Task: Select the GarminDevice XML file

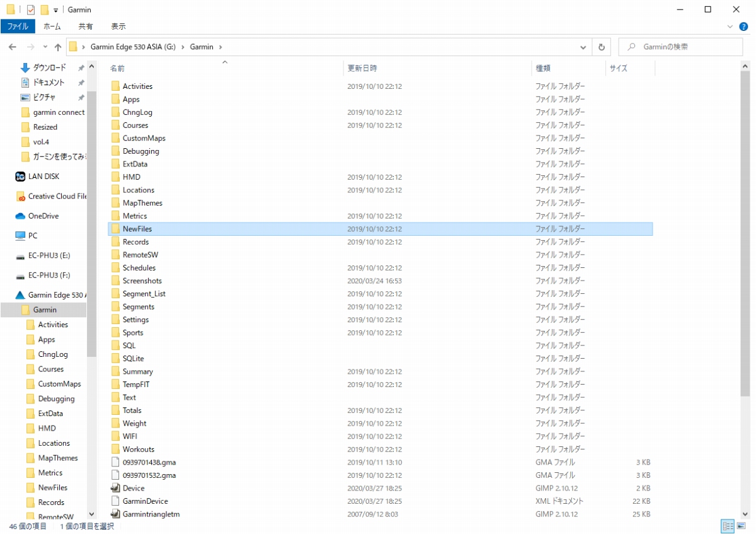Action: (145, 501)
